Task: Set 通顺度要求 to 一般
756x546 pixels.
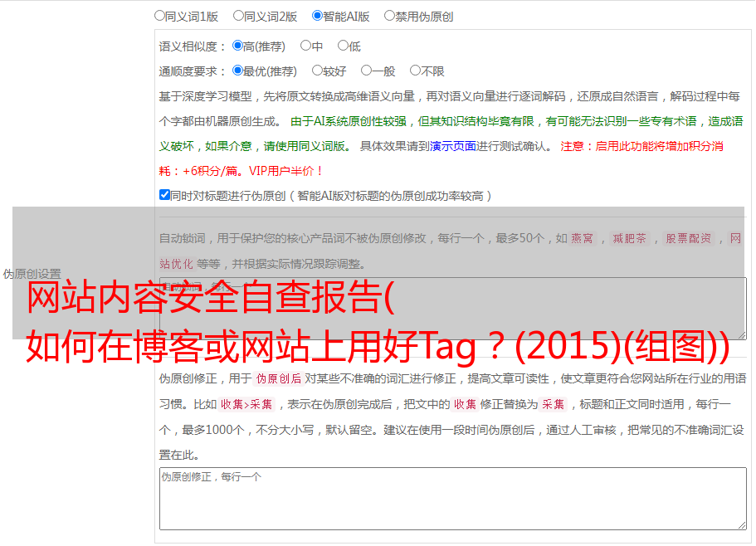Action: (367, 71)
